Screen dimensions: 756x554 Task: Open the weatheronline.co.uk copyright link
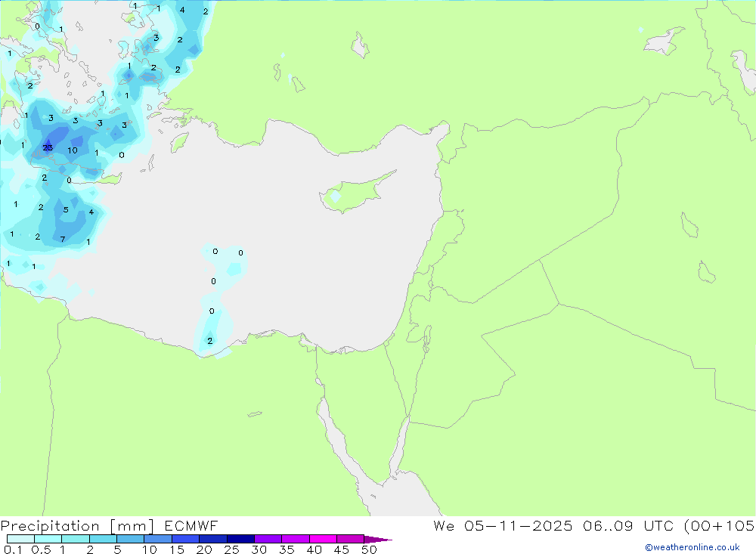click(x=692, y=547)
